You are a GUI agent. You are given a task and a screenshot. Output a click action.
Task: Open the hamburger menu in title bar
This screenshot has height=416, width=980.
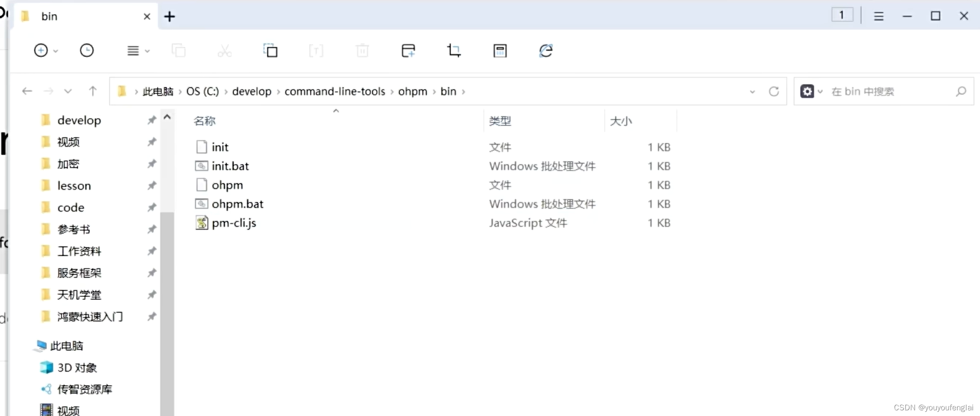879,17
